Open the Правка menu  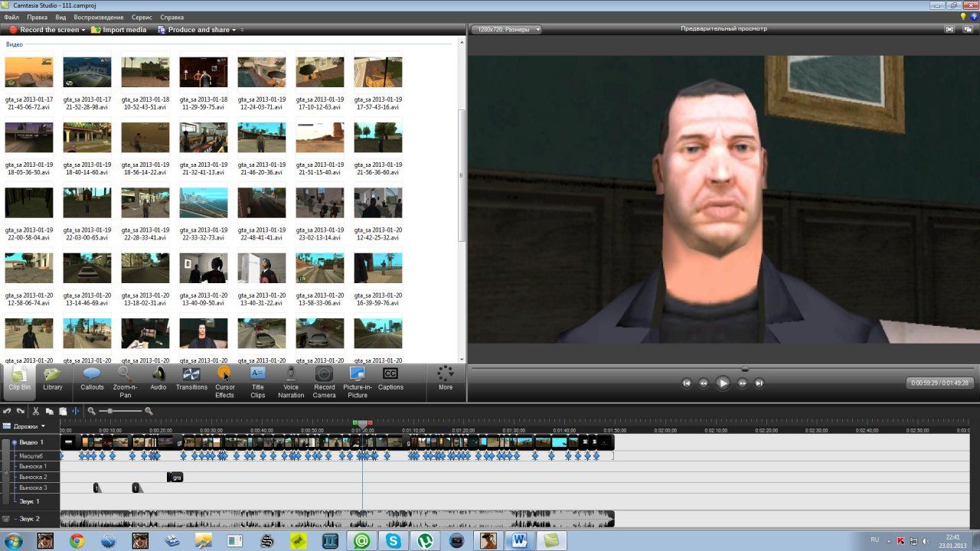(x=37, y=17)
